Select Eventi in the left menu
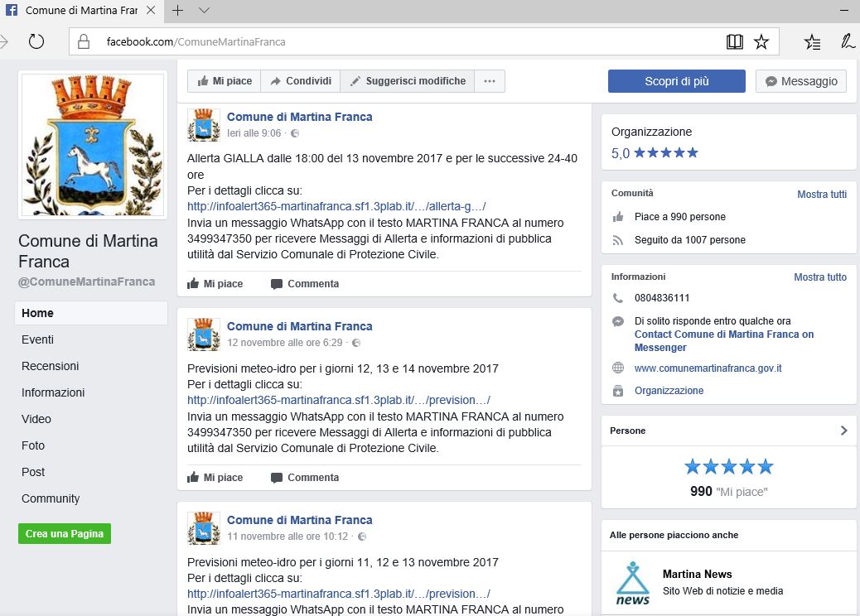This screenshot has height=616, width=860. pyautogui.click(x=38, y=339)
